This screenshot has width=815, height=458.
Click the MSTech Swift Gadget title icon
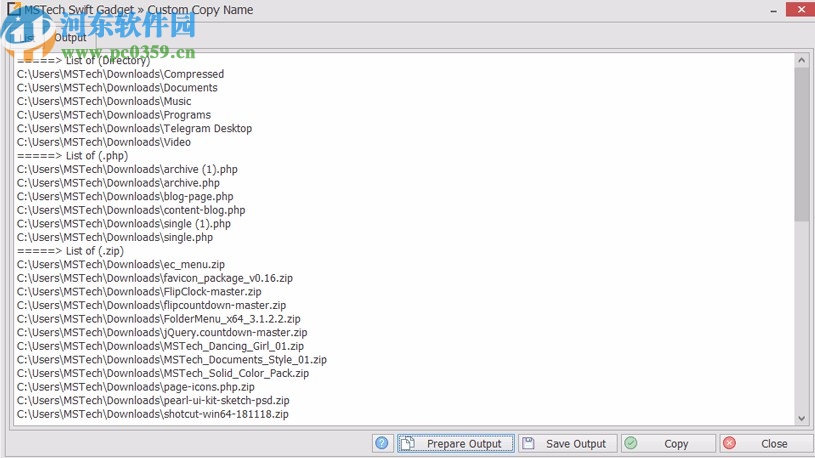tap(14, 8)
